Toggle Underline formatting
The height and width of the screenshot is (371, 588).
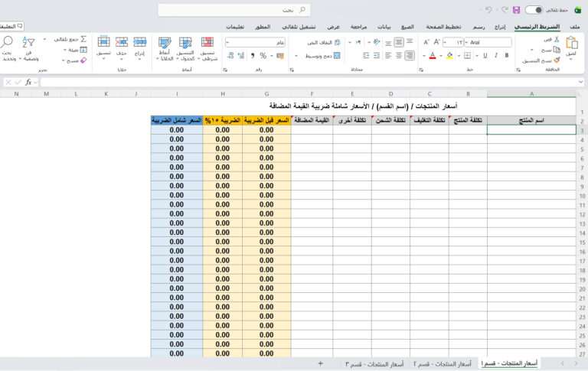pyautogui.click(x=485, y=56)
